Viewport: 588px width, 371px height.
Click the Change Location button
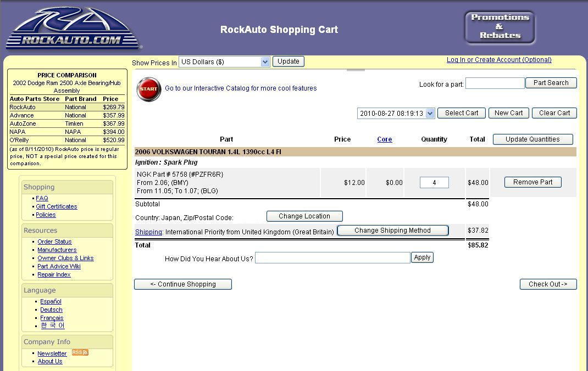pyautogui.click(x=304, y=216)
